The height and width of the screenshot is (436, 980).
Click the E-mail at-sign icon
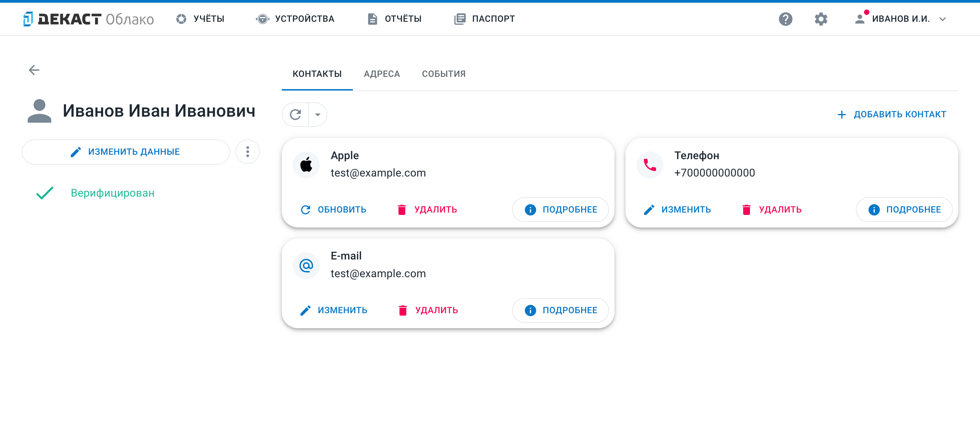306,265
